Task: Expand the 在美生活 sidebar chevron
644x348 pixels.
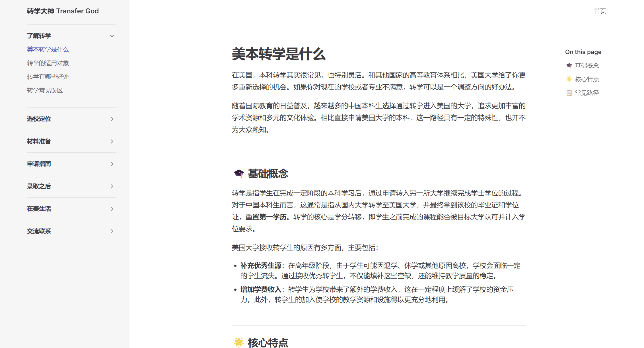Action: pyautogui.click(x=112, y=209)
